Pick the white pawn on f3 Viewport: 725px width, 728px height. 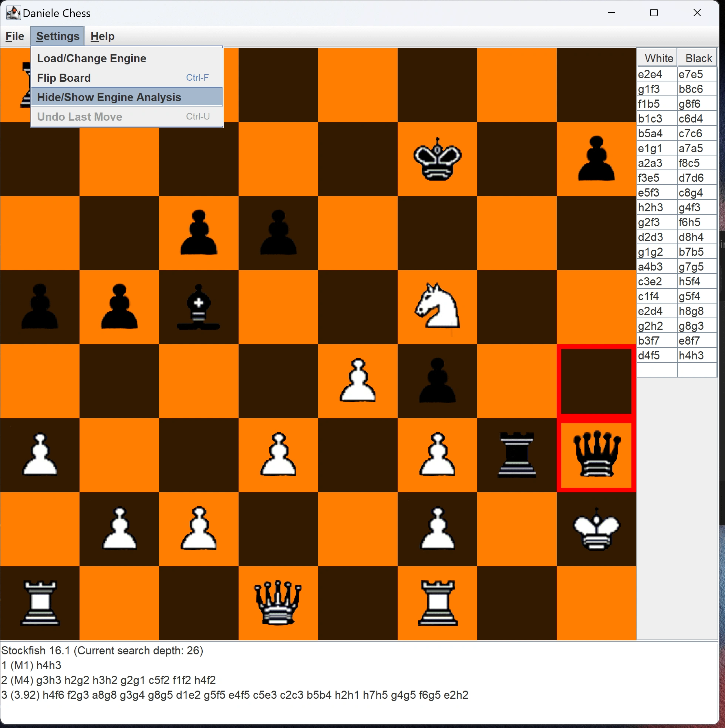[x=437, y=454]
